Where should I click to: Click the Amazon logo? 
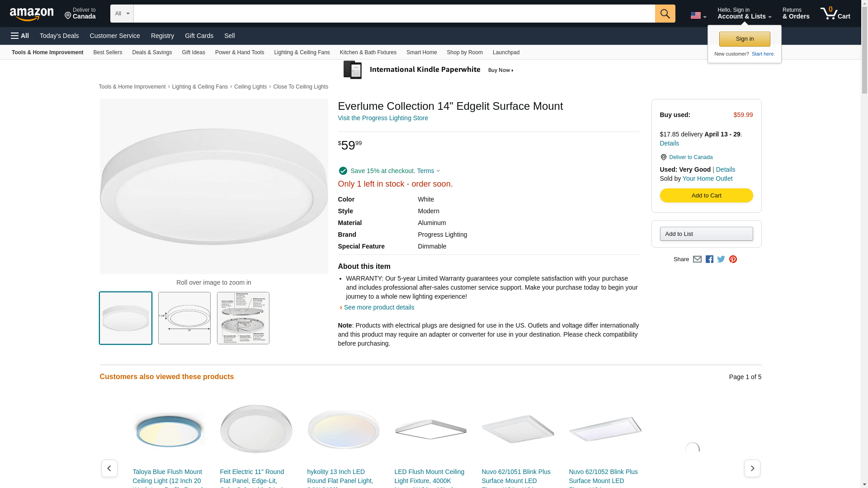[x=32, y=14]
